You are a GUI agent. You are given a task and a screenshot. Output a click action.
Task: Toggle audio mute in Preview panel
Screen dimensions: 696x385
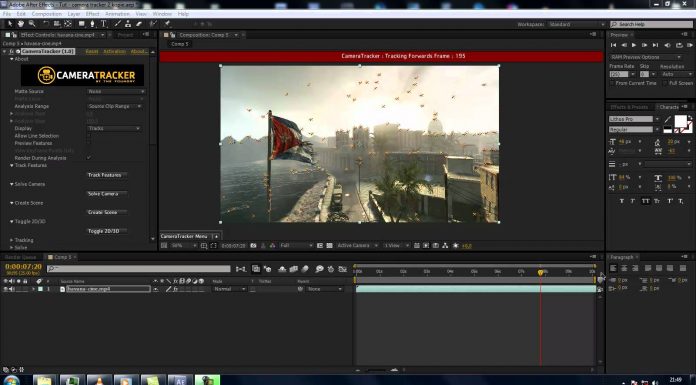(667, 45)
